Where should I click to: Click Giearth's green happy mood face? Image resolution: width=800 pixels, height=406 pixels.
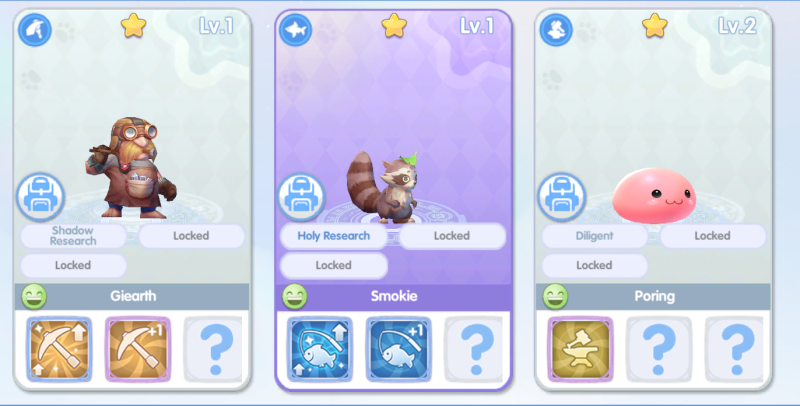[x=34, y=296]
